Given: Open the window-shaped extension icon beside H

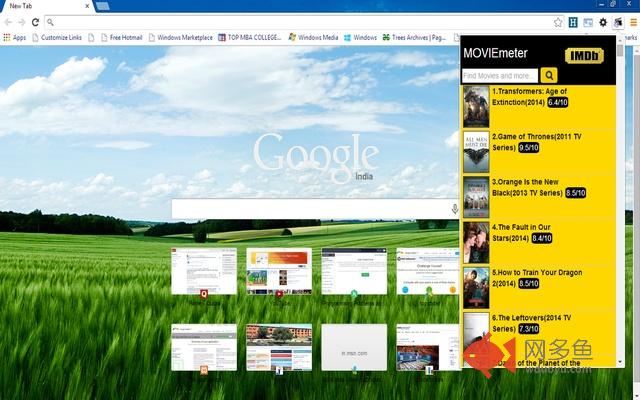Looking at the screenshot, I should point(588,22).
